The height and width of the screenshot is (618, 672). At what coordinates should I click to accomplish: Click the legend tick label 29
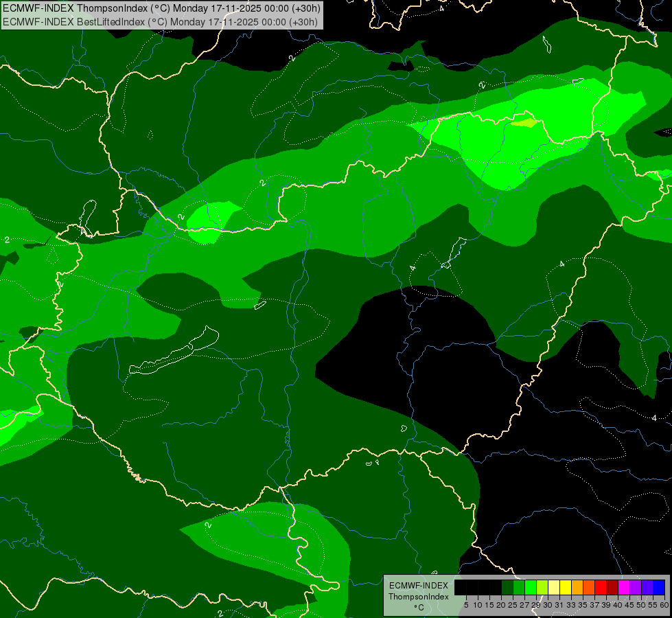[x=536, y=605]
